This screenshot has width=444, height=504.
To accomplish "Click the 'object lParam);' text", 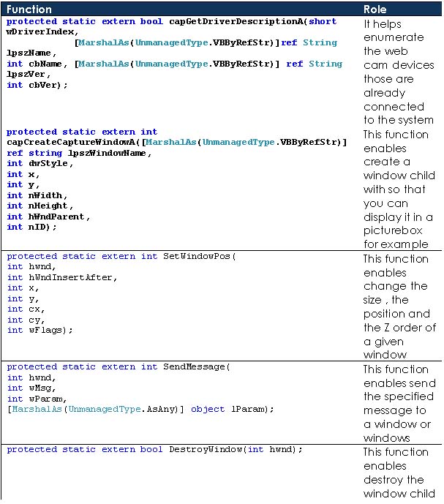I will click(232, 409).
